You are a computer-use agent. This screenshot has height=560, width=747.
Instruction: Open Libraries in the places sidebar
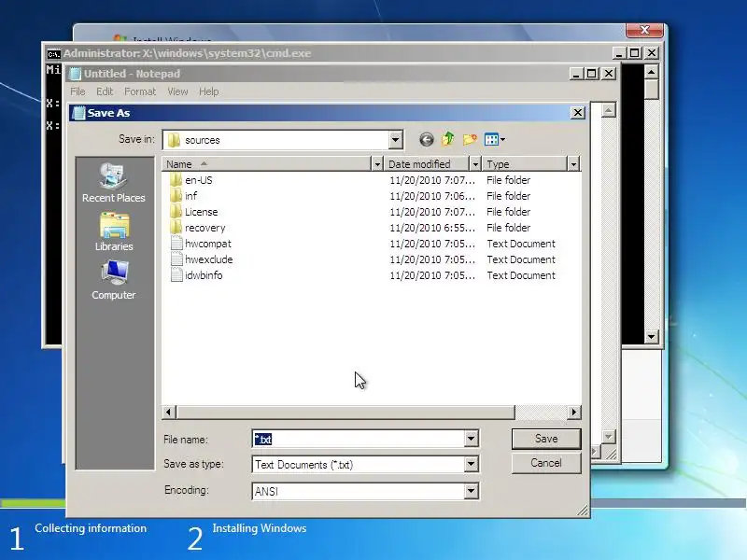(113, 231)
